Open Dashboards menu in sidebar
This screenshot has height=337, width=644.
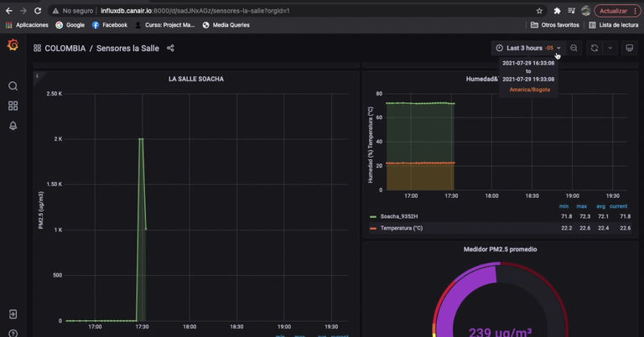pos(13,106)
